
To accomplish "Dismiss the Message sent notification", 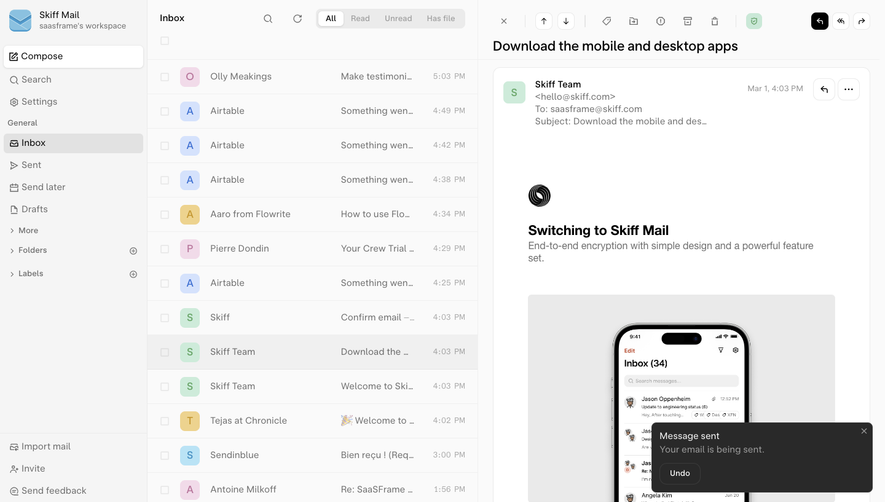I will coord(864,431).
